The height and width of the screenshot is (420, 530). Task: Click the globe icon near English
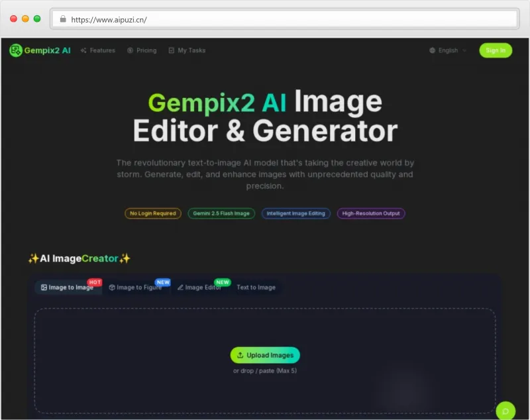pyautogui.click(x=433, y=50)
